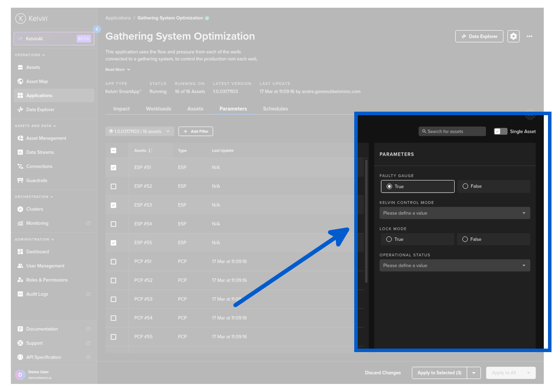Click the three-dot more options icon
The height and width of the screenshot is (392, 555).
click(529, 36)
